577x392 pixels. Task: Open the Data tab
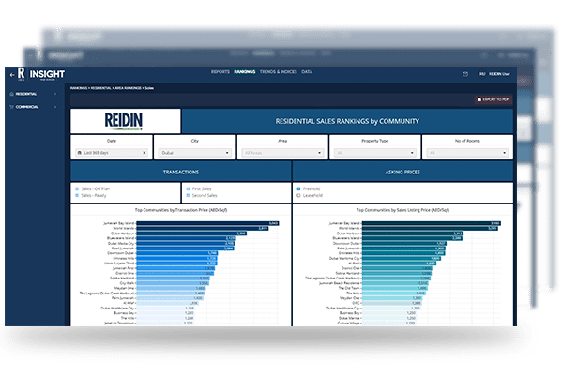[x=307, y=72]
